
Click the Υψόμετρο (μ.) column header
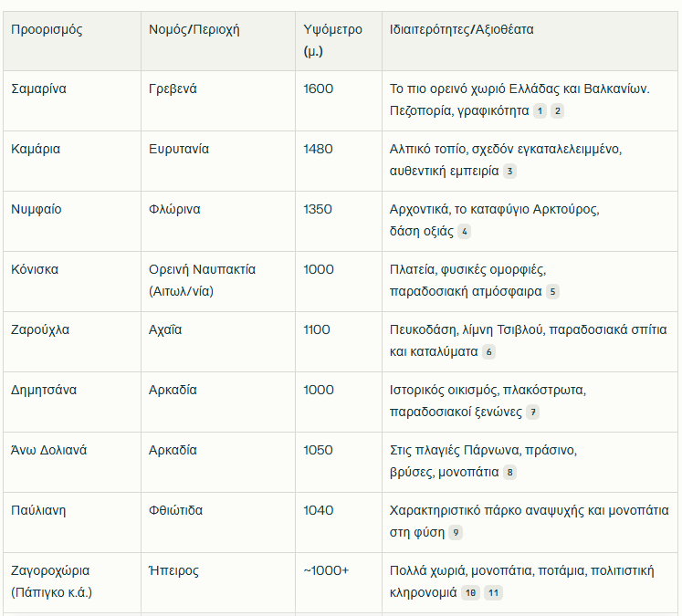339,41
